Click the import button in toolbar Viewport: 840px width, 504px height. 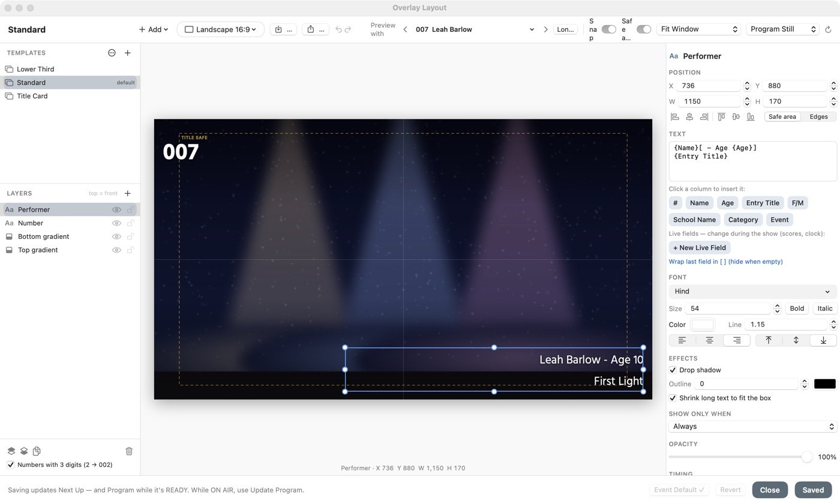click(283, 29)
